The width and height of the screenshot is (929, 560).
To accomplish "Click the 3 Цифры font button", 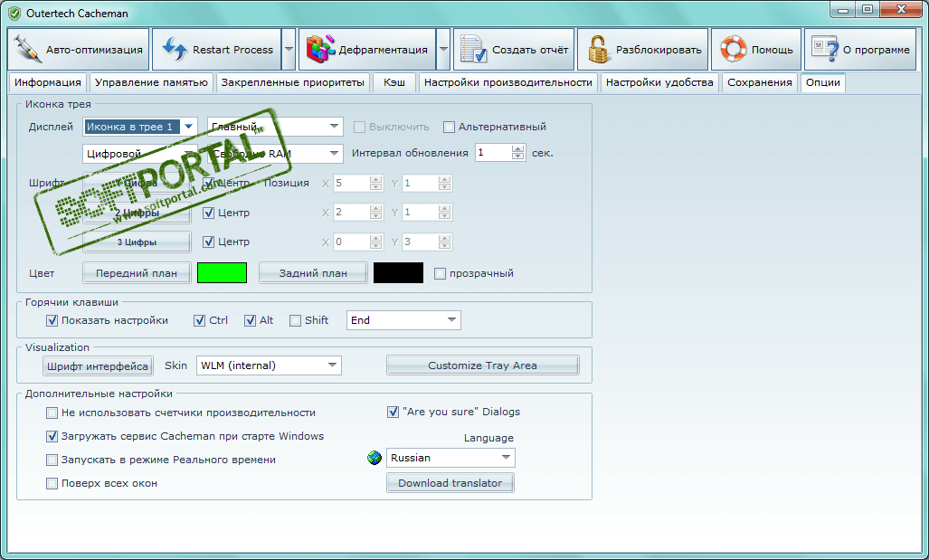I will click(137, 242).
